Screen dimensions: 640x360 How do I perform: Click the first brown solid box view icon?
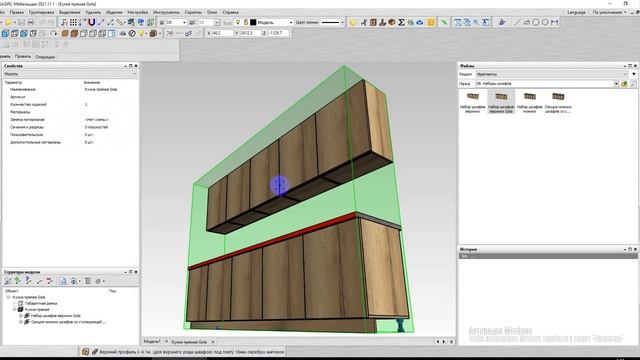pos(65,33)
